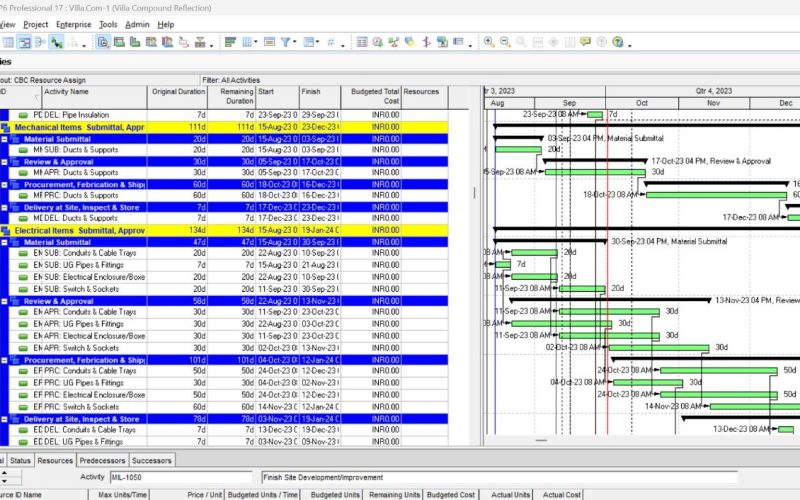Click the APR: Switch & Sockets Gantt bar

tap(659, 348)
